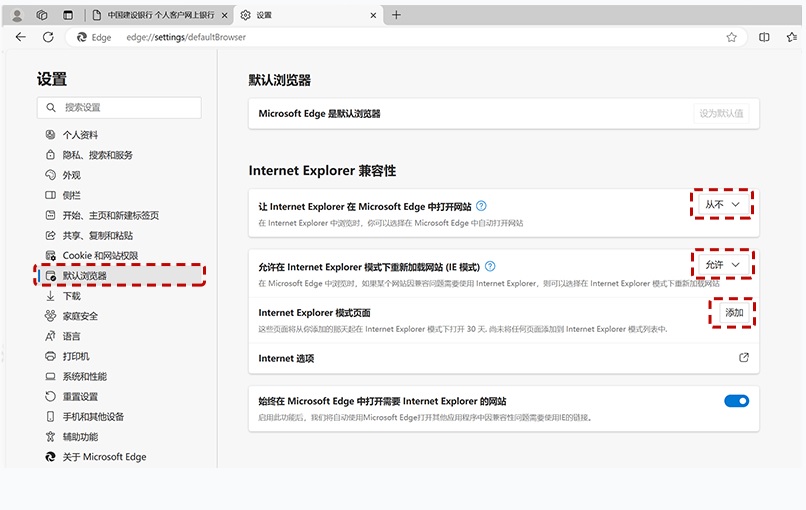Switch to the 中国建设银行 tab
The width and height of the screenshot is (806, 510).
pos(158,15)
